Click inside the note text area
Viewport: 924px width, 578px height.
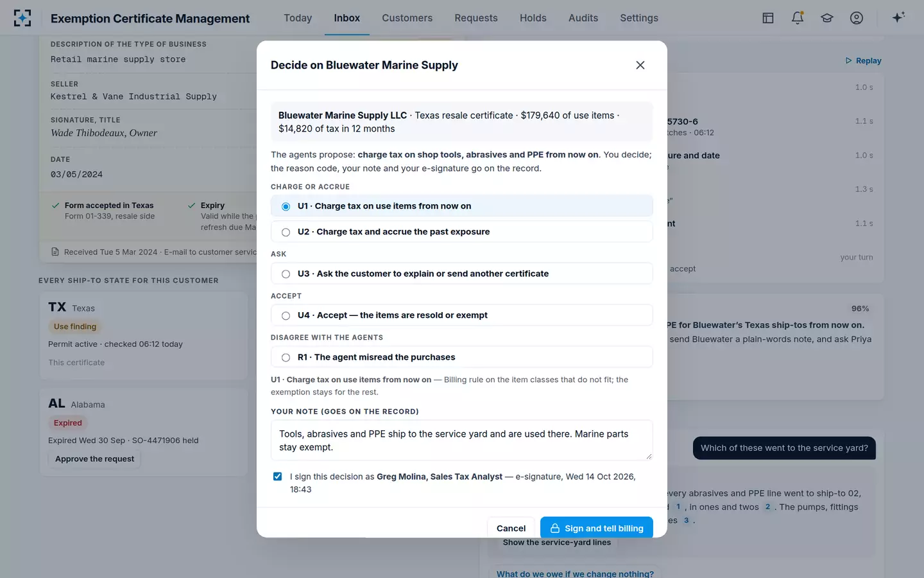coord(462,441)
